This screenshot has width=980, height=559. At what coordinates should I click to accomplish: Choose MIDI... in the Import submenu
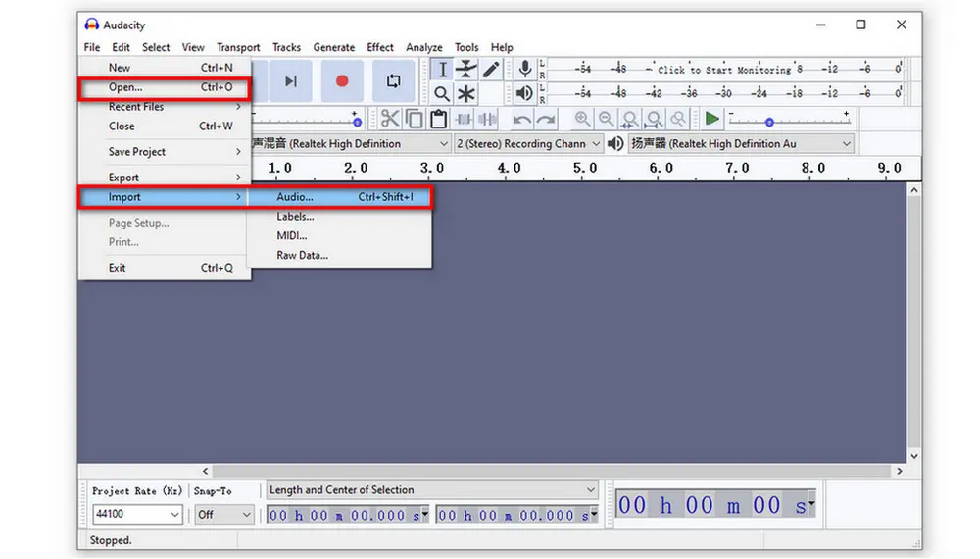[x=339, y=235]
